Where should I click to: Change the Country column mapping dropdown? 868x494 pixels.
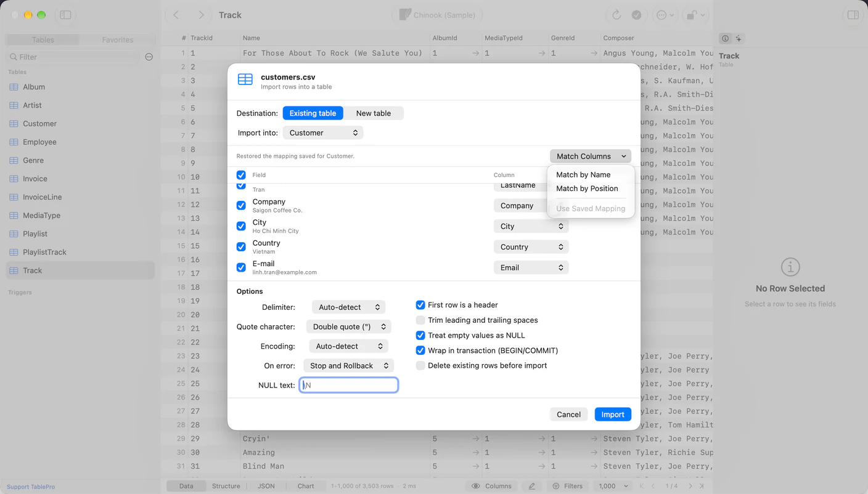tap(531, 247)
